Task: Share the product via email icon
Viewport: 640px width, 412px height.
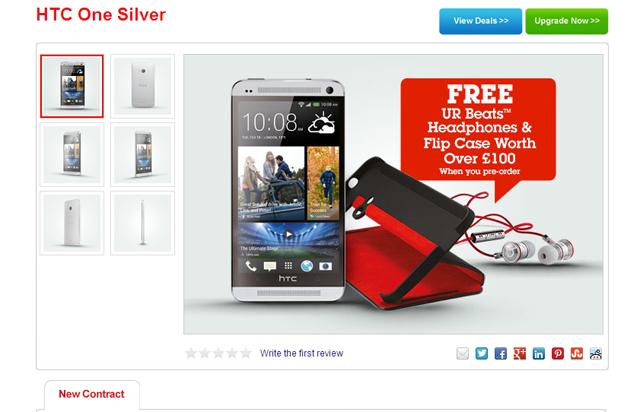Action: 462,353
